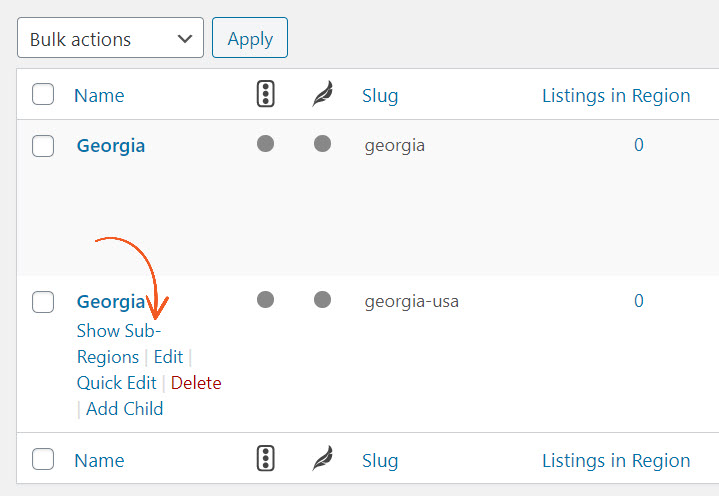Image resolution: width=719 pixels, height=496 pixels.
Task: Click readability dot for georgia slug row
Action: pyautogui.click(x=322, y=143)
